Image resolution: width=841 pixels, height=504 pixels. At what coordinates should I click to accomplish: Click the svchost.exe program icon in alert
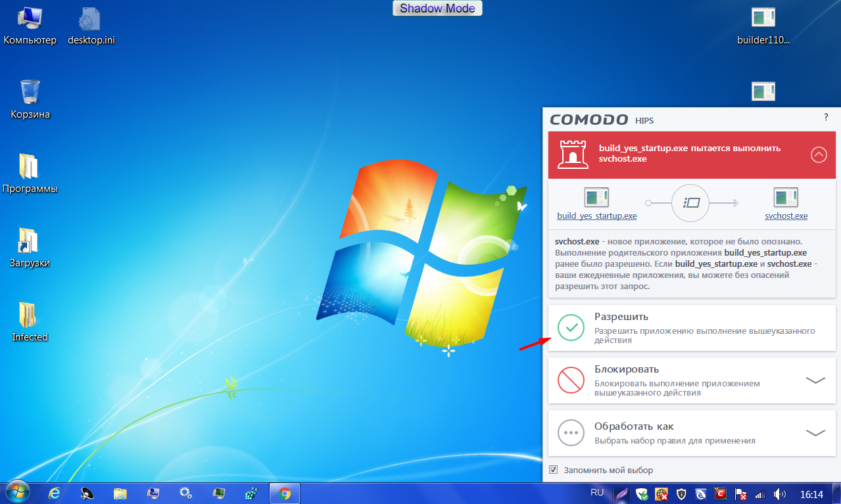(786, 196)
